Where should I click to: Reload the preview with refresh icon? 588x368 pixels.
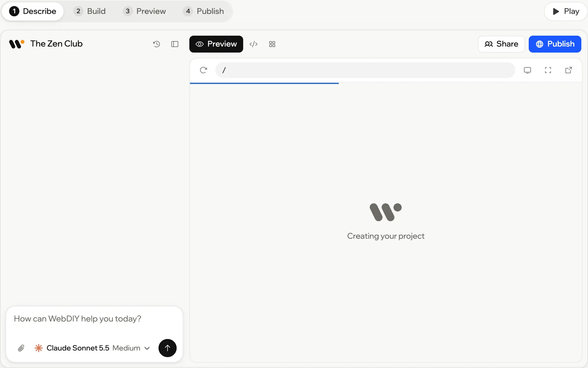tap(204, 70)
